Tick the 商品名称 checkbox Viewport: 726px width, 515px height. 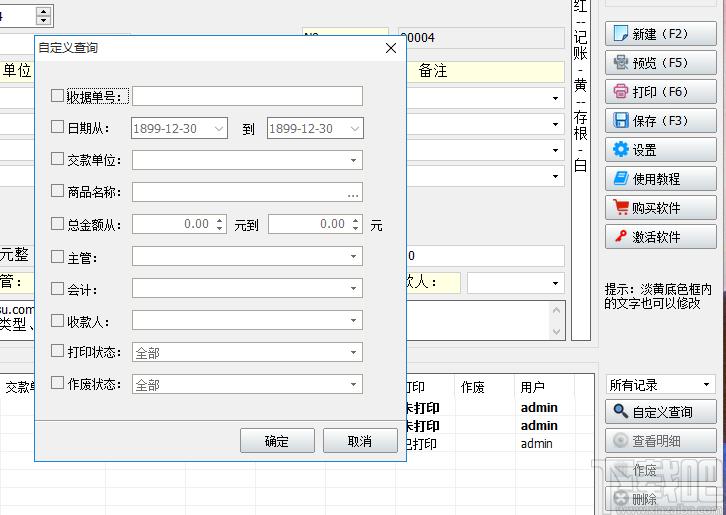click(x=57, y=191)
